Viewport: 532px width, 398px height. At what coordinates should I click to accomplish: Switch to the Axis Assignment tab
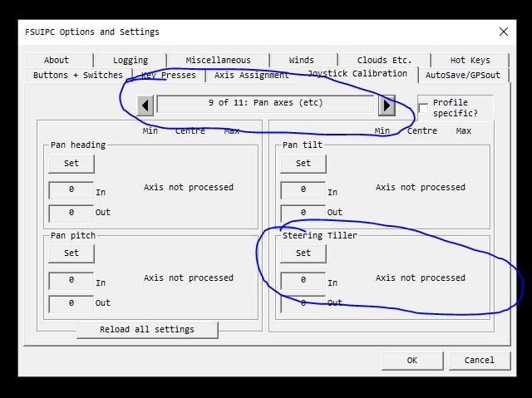coord(252,75)
